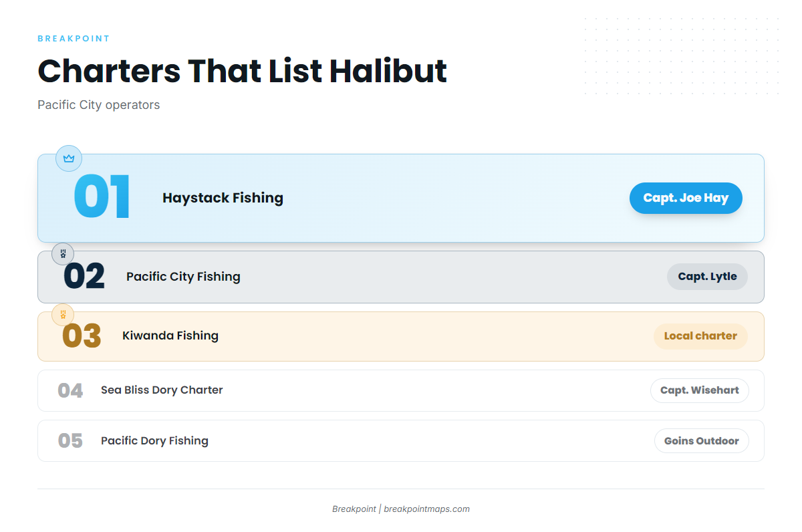Click the large 01 rank number
Image resolution: width=802 pixels, height=532 pixels.
tap(102, 197)
